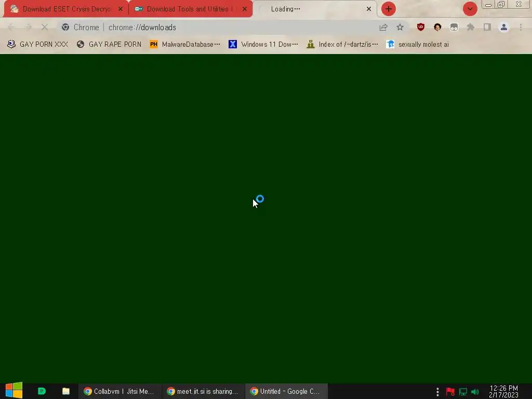Expand the tab search dropdown arrow
The width and height of the screenshot is (532, 399).
click(470, 9)
